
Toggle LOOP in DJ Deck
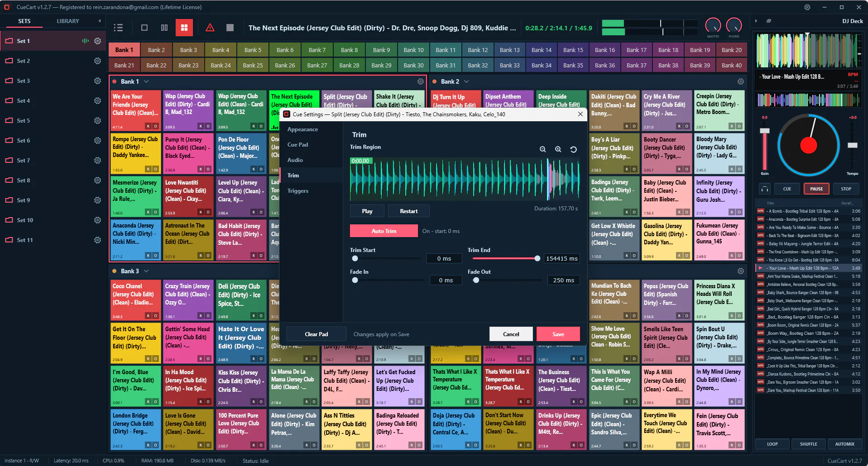coord(772,444)
